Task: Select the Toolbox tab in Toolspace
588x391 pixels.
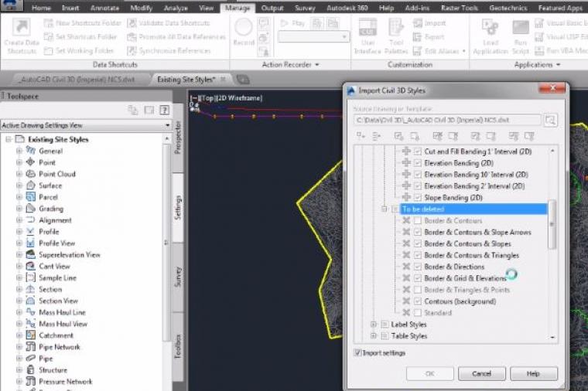Action: point(178,346)
